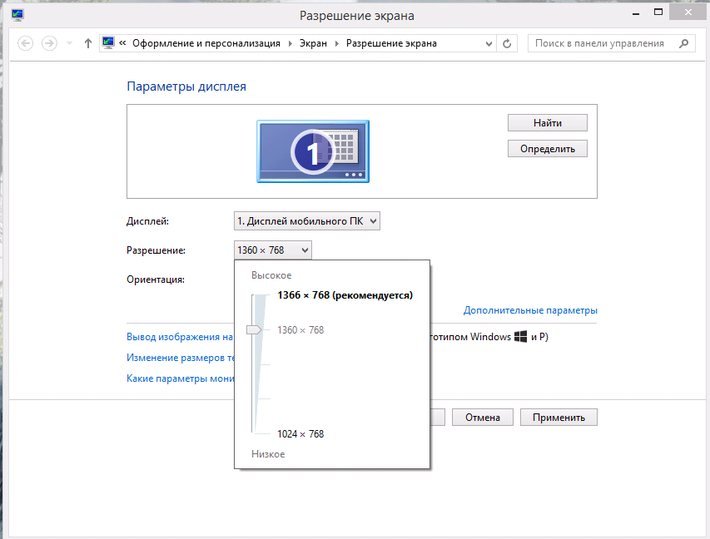The height and width of the screenshot is (539, 710).
Task: Click the 'Высокое' slider label
Action: pos(271,275)
